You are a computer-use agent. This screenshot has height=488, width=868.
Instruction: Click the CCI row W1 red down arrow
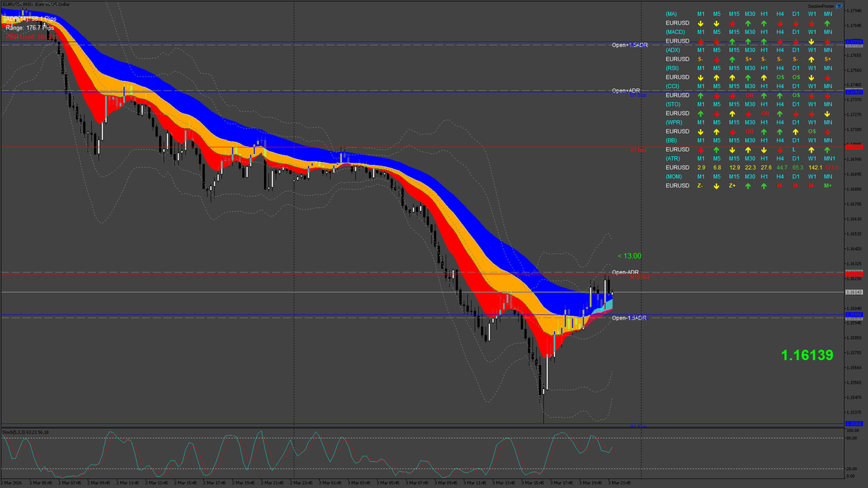pyautogui.click(x=812, y=95)
